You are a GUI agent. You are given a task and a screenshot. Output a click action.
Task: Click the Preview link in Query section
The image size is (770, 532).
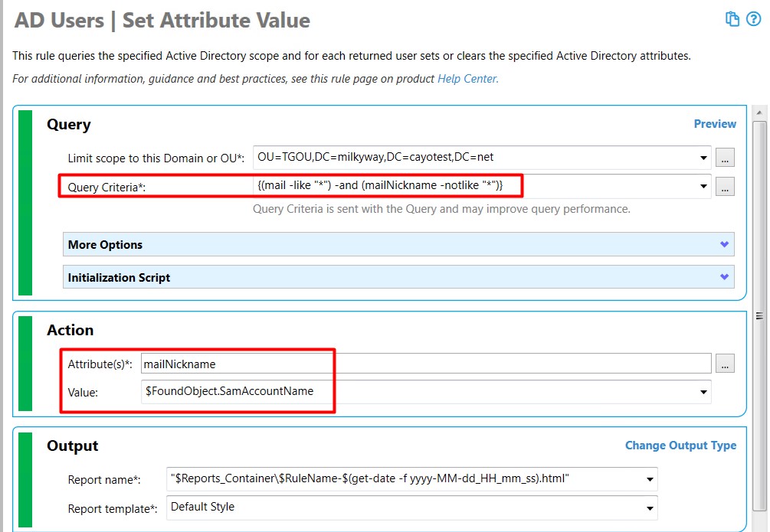tap(715, 124)
